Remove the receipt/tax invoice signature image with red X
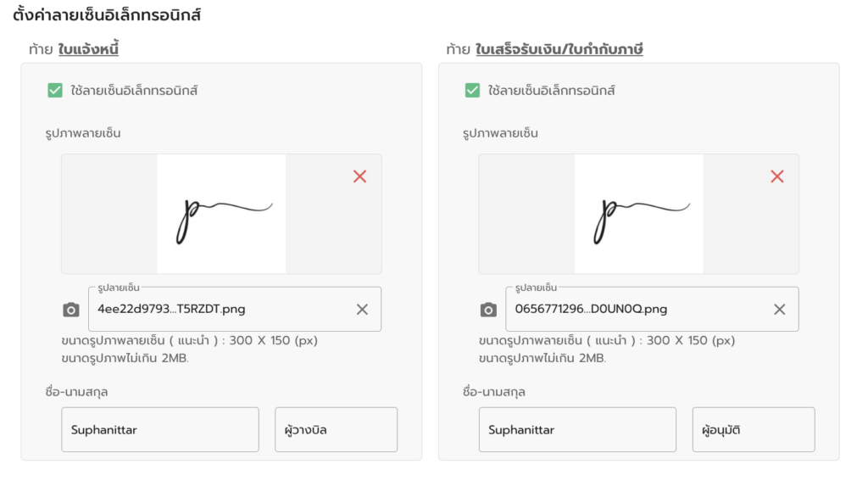This screenshot has height=481, width=868. click(x=777, y=176)
